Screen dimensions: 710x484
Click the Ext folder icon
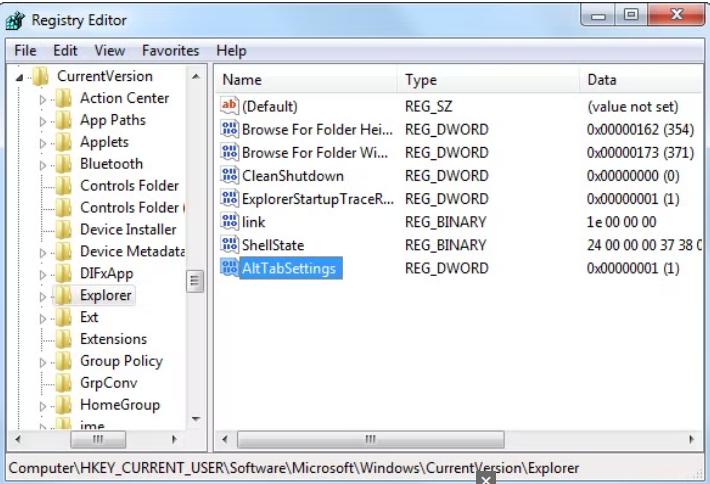pyautogui.click(x=63, y=317)
